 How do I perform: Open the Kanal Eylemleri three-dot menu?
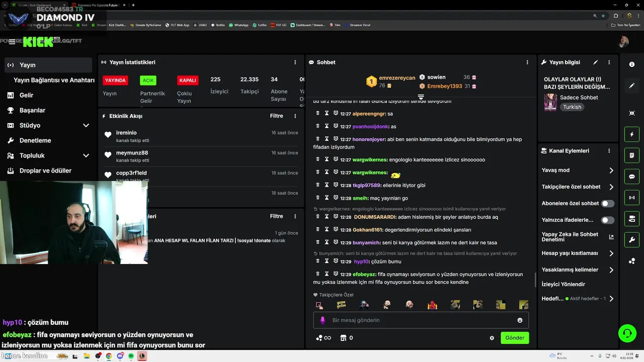609,151
